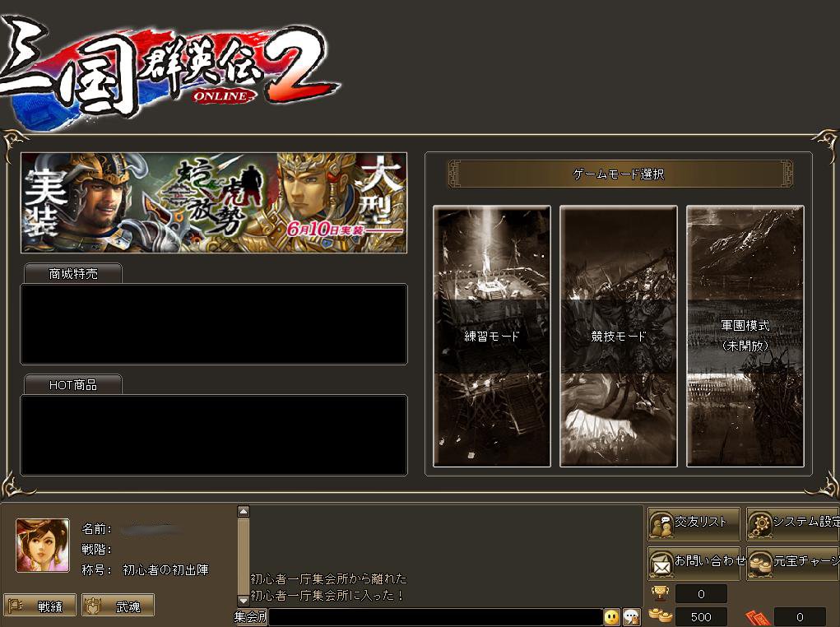
Task: Select 軍團模式 (未開放) panel
Action: pyautogui.click(x=745, y=336)
